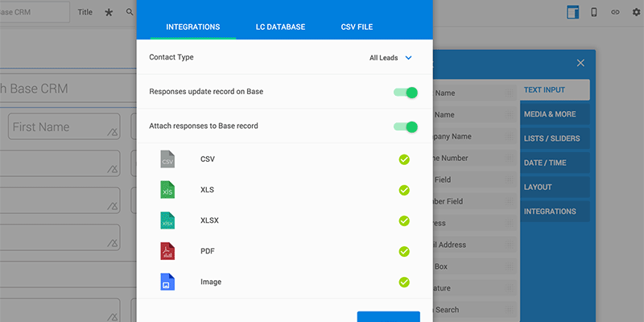This screenshot has width=644, height=322.
Task: Uncheck the XLSX format checkmark
Action: tap(404, 221)
